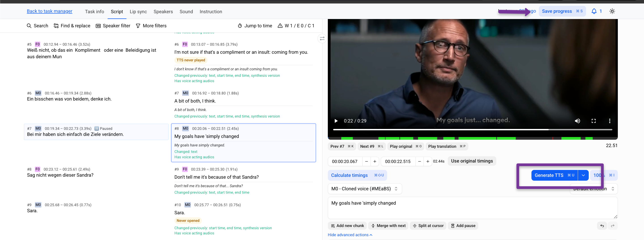Click the Never opened badge
Image resolution: width=644 pixels, height=240 pixels.
click(x=188, y=221)
